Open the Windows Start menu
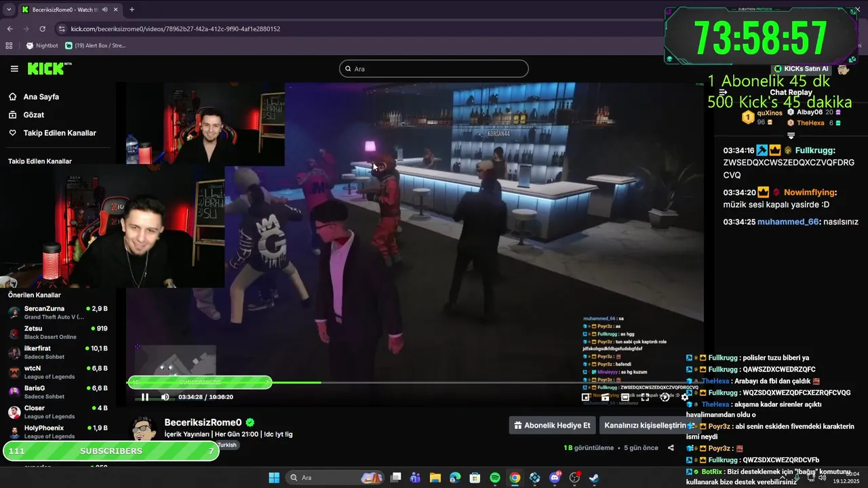This screenshot has width=868, height=488. coord(274,478)
